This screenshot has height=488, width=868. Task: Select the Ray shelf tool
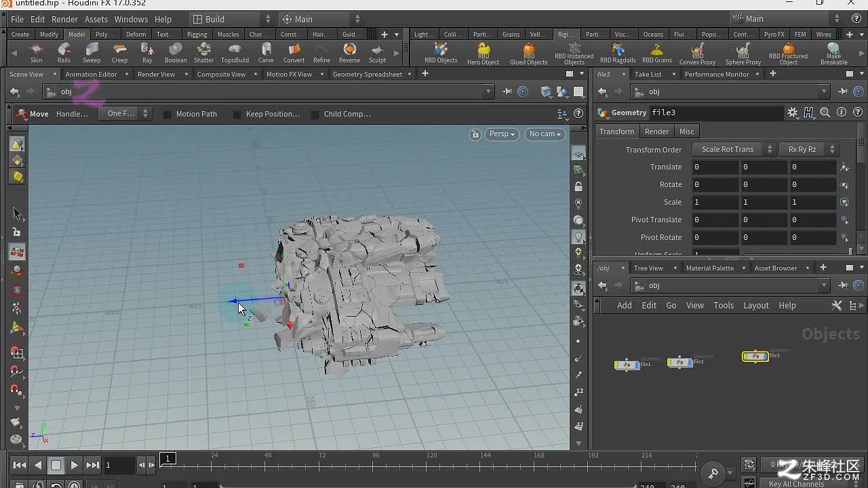147,53
